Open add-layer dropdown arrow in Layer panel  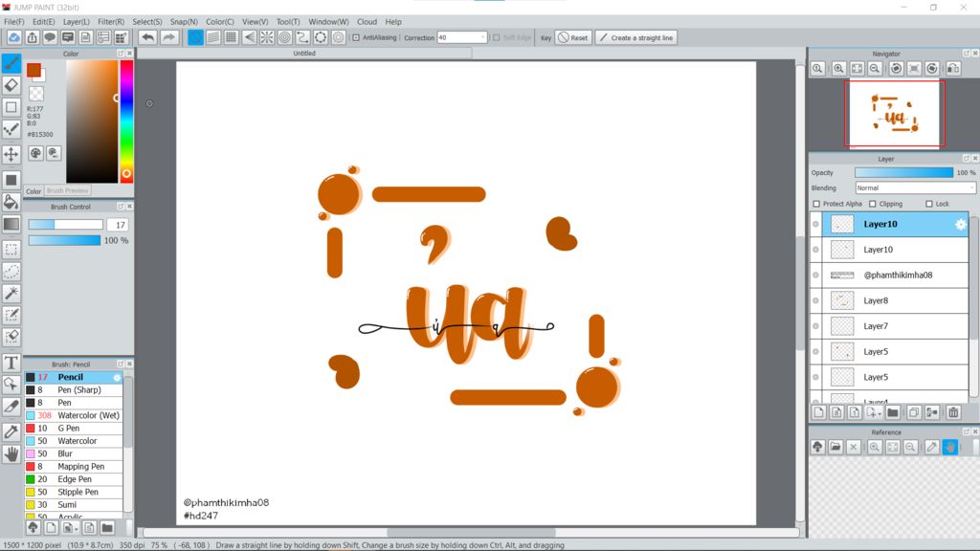point(880,413)
